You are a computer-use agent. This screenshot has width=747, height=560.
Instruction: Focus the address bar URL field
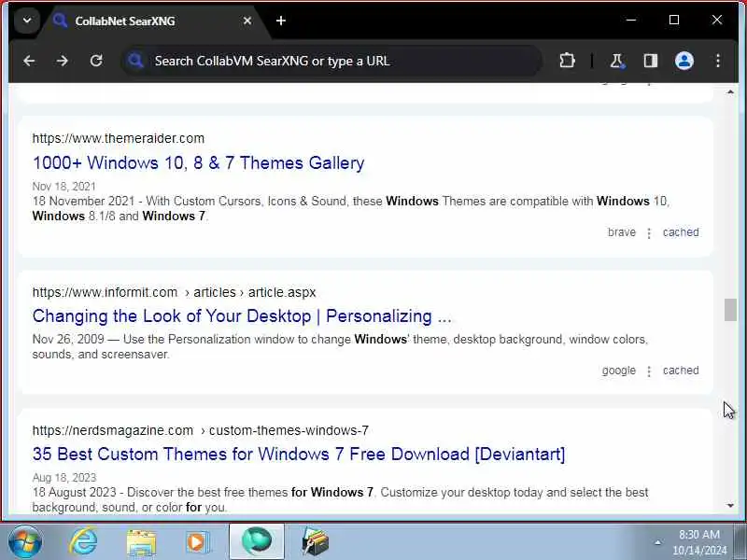pyautogui.click(x=333, y=61)
